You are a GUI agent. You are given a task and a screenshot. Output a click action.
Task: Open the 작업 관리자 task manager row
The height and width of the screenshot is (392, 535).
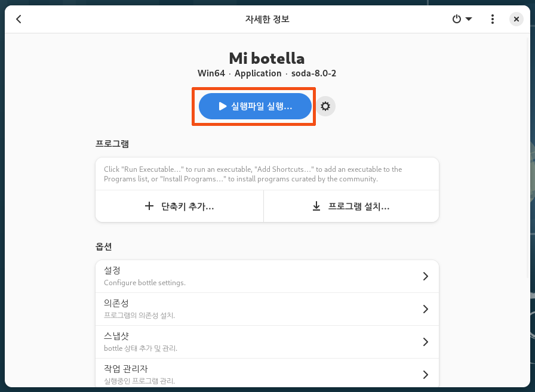pos(267,373)
